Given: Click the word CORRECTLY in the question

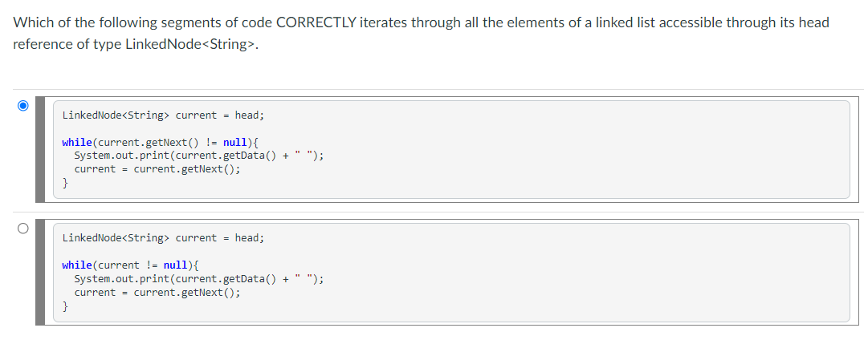Looking at the screenshot, I should click(x=316, y=22).
